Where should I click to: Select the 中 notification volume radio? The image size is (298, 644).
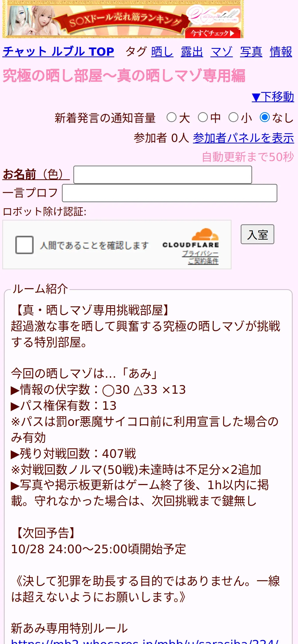pyautogui.click(x=203, y=118)
